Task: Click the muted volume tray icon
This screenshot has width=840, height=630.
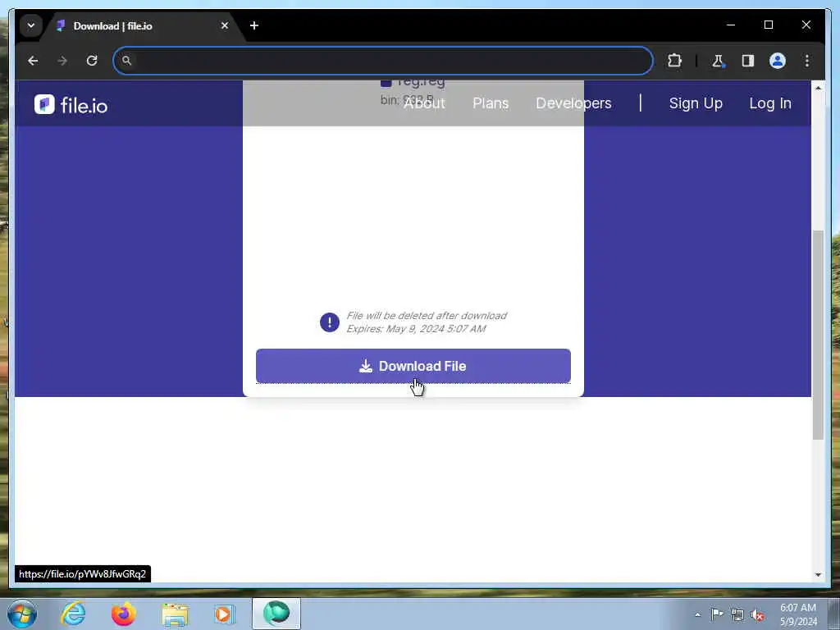Action: [x=757, y=615]
